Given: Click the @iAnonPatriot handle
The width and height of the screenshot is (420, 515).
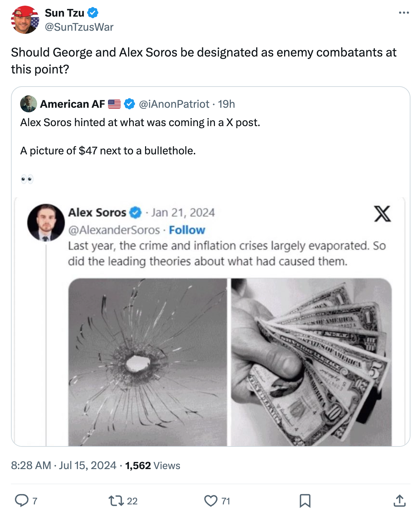Looking at the screenshot, I should (174, 104).
